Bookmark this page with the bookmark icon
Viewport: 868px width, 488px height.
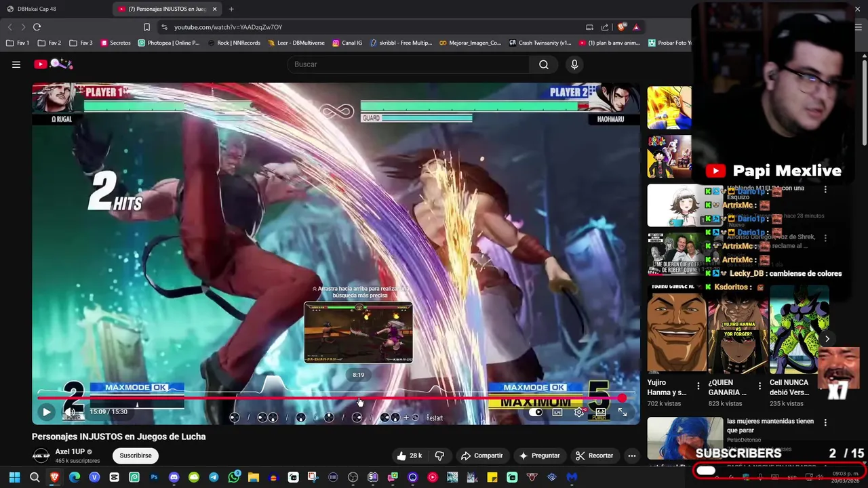coord(146,27)
